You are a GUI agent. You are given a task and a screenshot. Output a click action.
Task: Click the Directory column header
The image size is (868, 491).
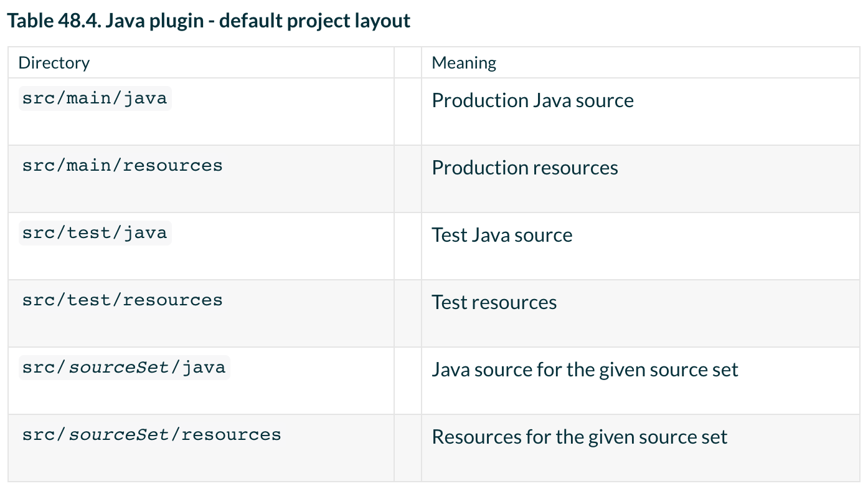[54, 63]
